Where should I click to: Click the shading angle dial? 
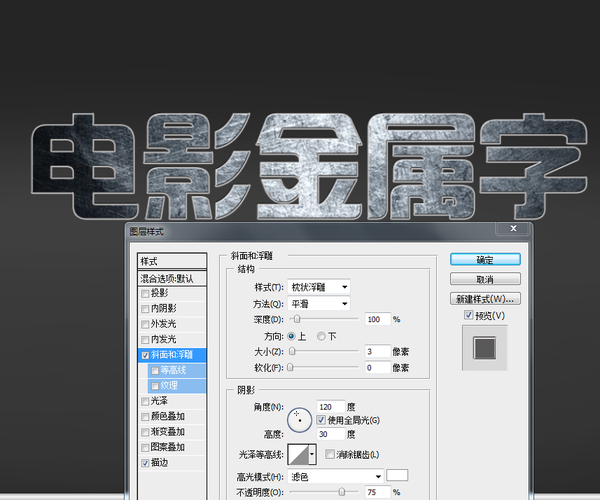[x=300, y=421]
